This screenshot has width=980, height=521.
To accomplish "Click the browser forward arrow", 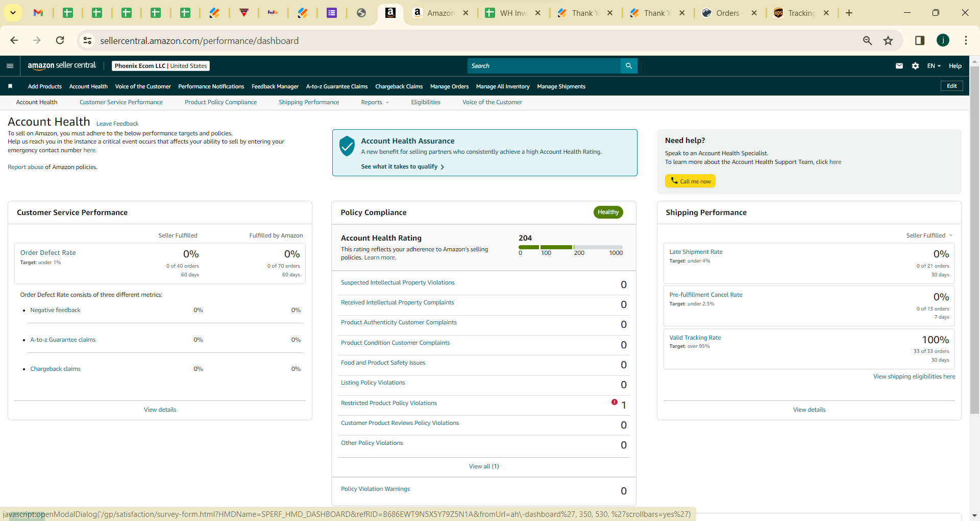I will (x=37, y=40).
